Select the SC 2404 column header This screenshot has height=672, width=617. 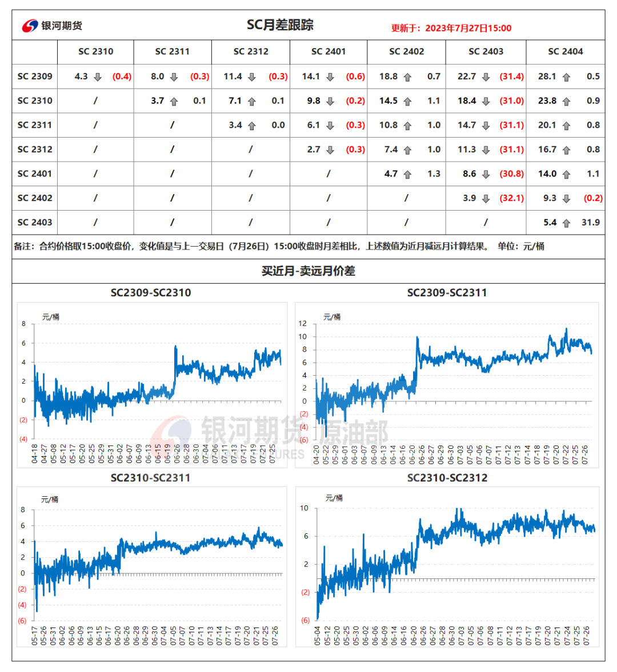566,51
